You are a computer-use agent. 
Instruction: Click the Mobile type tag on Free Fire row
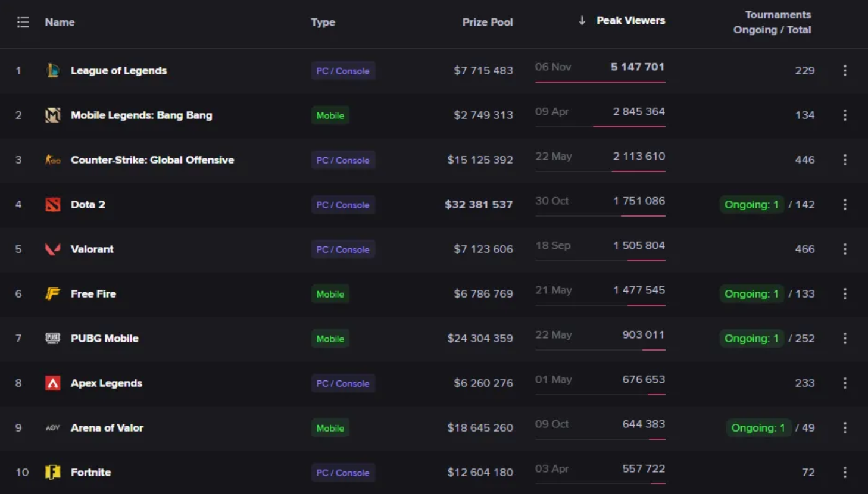pos(330,294)
